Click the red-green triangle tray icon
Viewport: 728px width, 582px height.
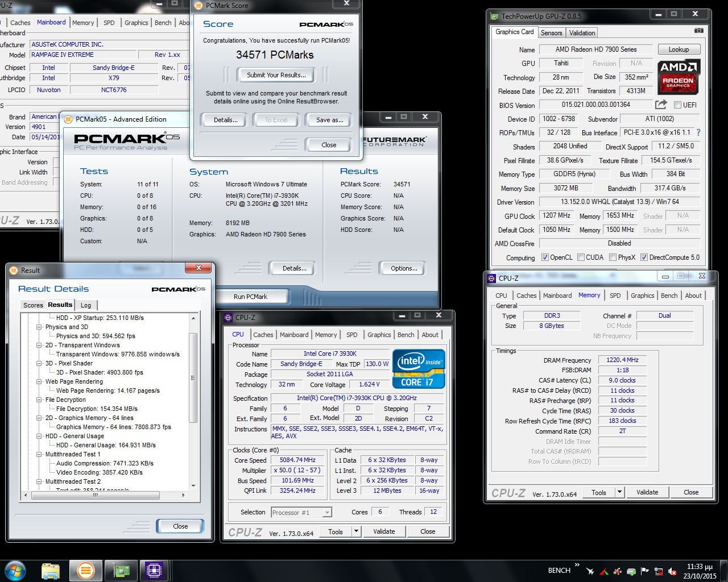tap(604, 571)
